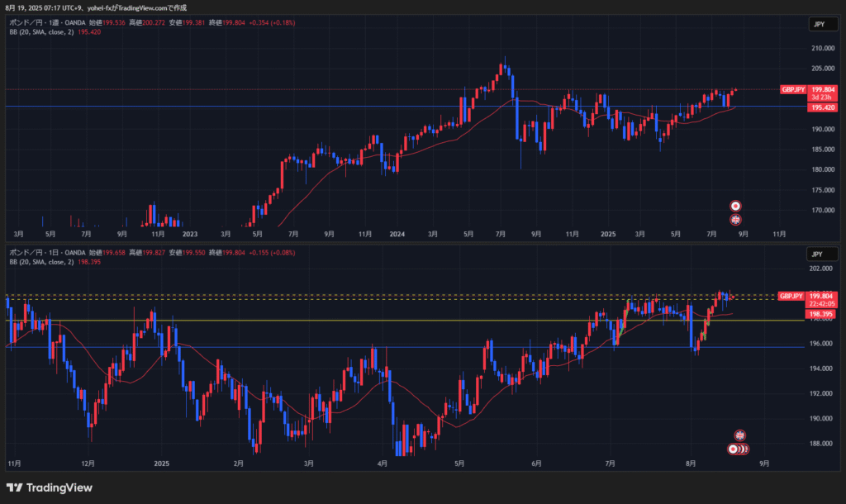Click 2025 on the daily time axis
846x504 pixels.
(x=161, y=464)
